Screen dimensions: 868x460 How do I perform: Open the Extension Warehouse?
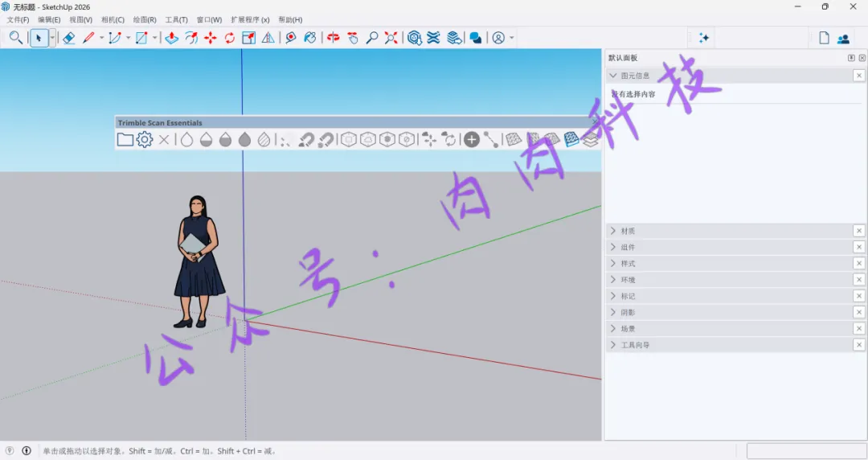pos(433,38)
